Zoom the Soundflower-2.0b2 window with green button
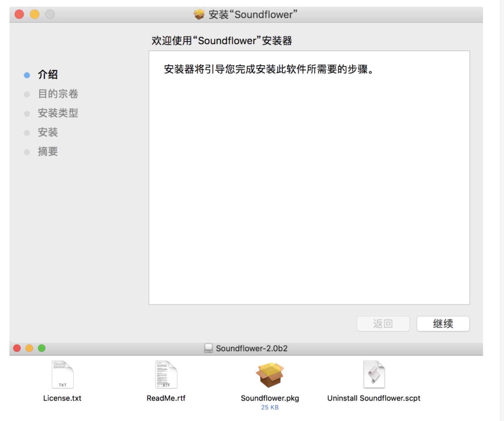Viewport: 504px width, 421px height. point(42,348)
